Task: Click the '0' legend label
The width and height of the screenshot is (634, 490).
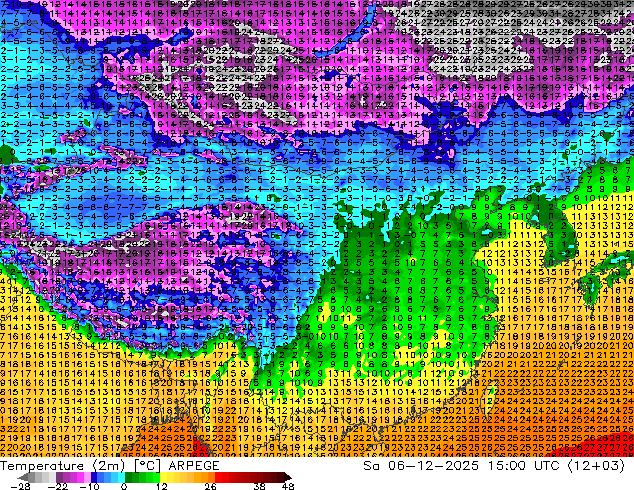Action: click(x=124, y=486)
